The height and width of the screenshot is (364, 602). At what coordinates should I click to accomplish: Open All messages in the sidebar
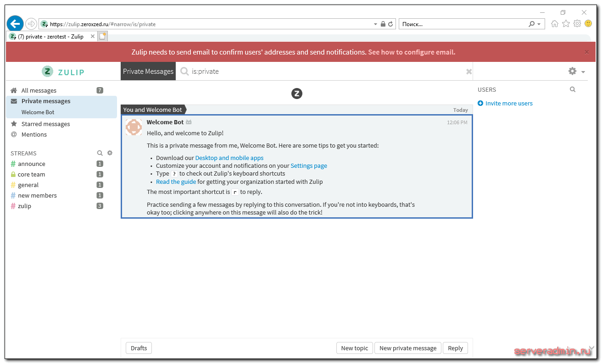(x=39, y=90)
